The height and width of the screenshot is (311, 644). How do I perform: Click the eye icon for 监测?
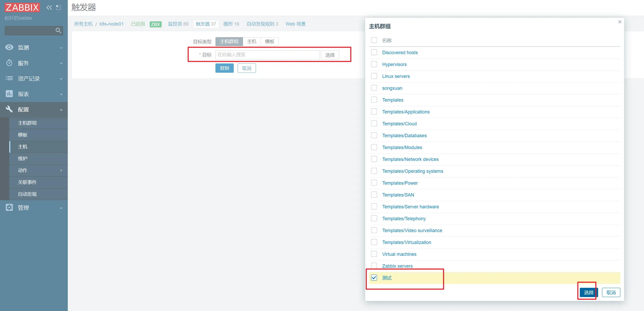coord(9,47)
